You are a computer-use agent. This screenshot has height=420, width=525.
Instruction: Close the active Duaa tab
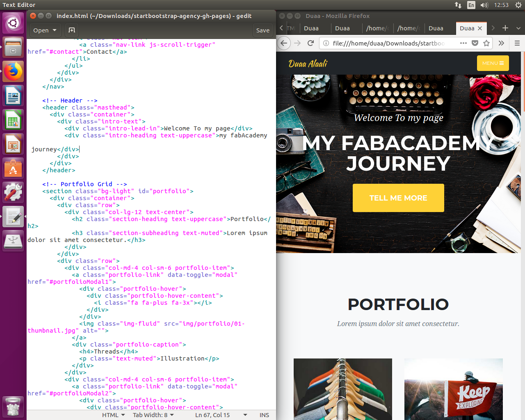coord(480,28)
